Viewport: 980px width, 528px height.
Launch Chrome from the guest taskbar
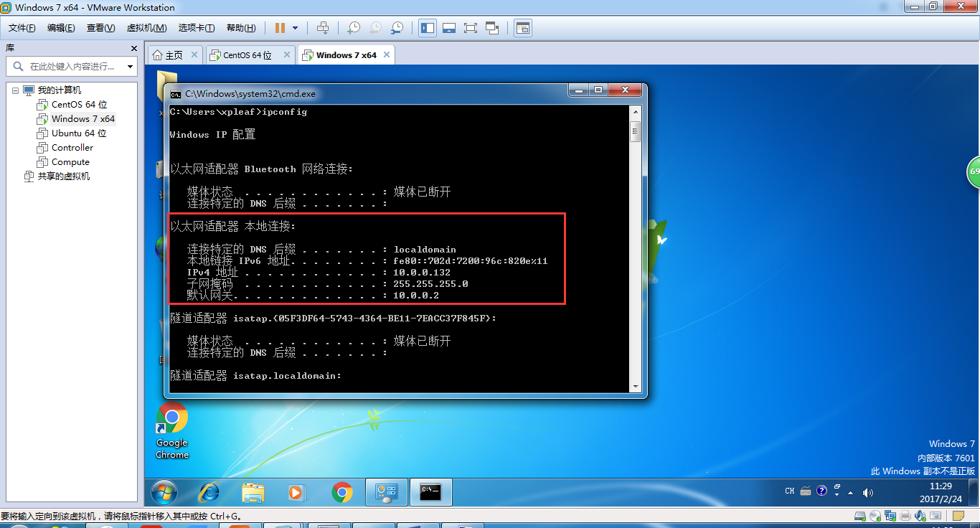pyautogui.click(x=342, y=492)
